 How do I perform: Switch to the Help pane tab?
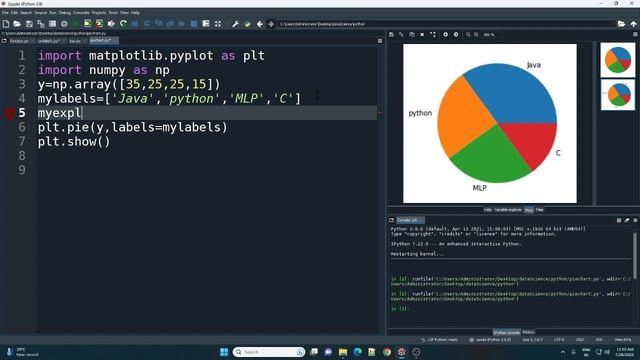488,210
